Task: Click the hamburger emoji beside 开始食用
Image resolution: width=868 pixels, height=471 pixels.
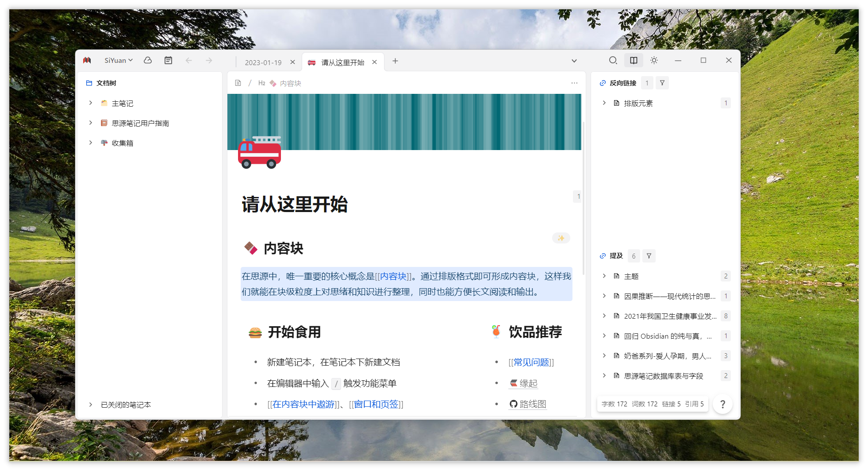Action: [255, 332]
